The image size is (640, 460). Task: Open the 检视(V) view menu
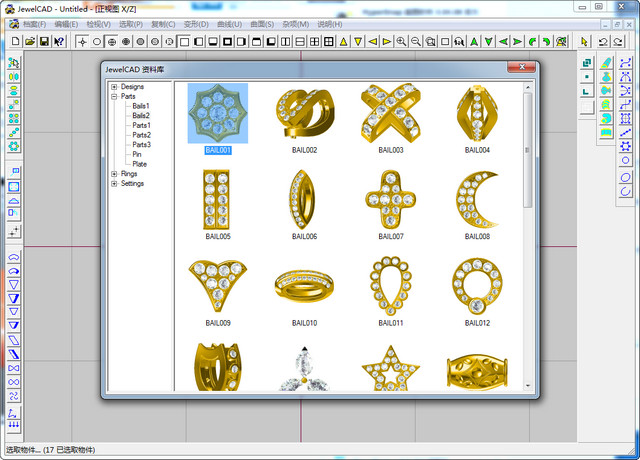point(98,24)
